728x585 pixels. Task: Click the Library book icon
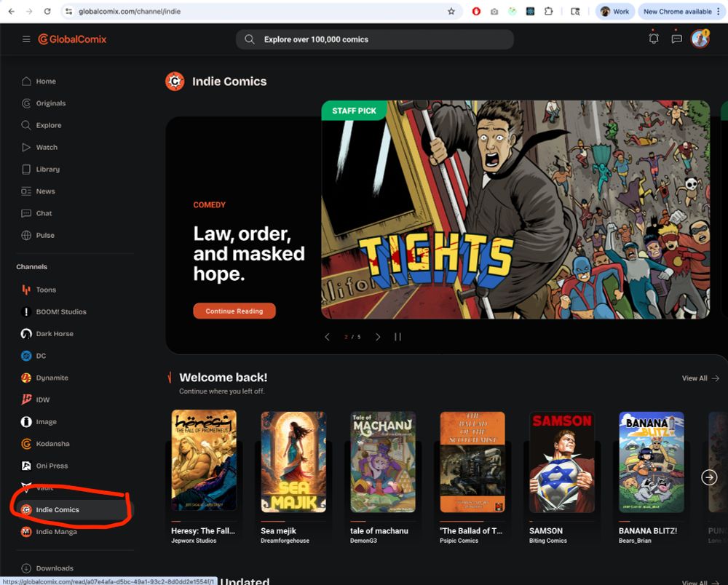pos(26,170)
